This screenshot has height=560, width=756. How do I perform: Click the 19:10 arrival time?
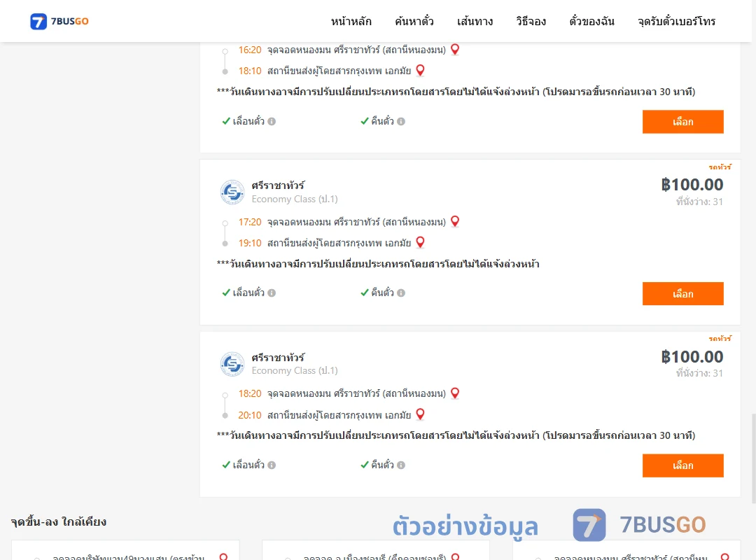250,243
